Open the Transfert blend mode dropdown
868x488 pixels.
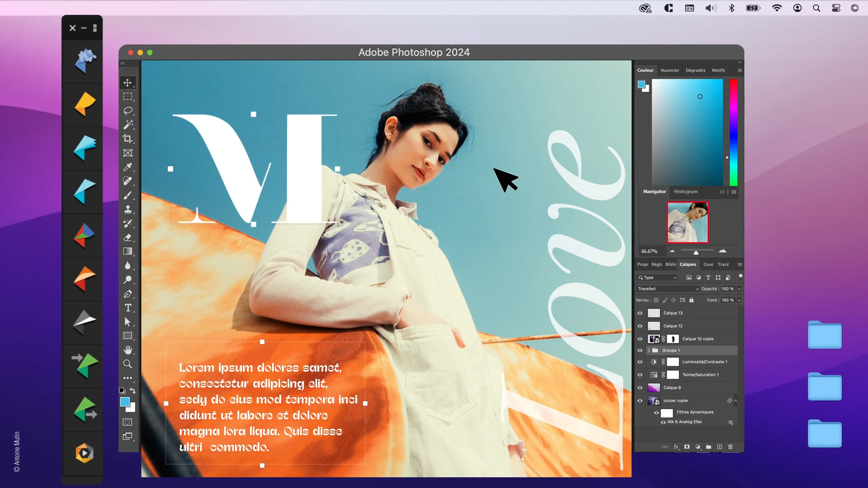[x=668, y=289]
